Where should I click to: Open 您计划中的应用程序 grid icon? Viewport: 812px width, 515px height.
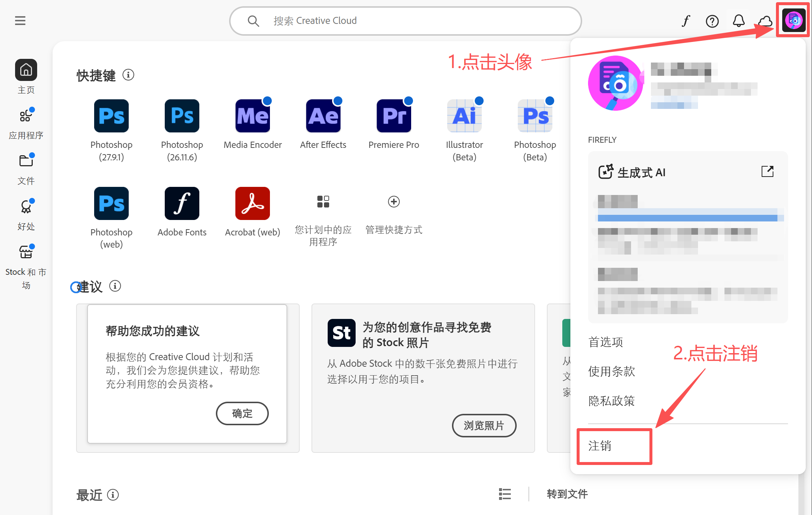tap(323, 202)
